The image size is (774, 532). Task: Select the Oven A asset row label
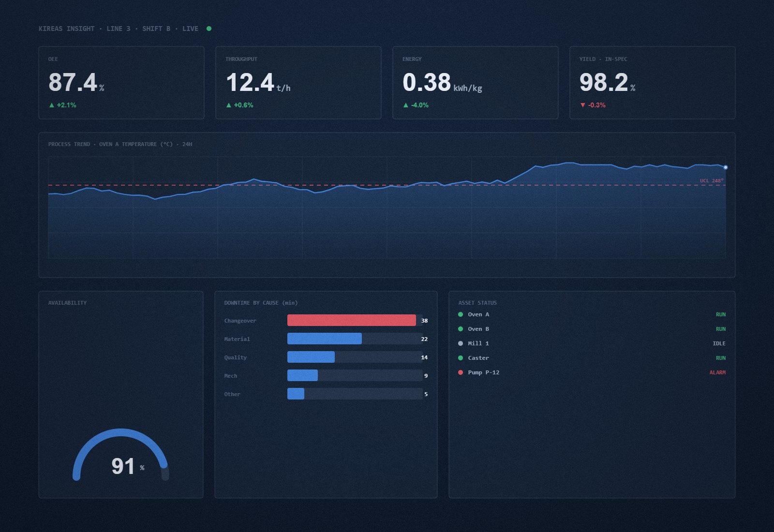pyautogui.click(x=478, y=314)
